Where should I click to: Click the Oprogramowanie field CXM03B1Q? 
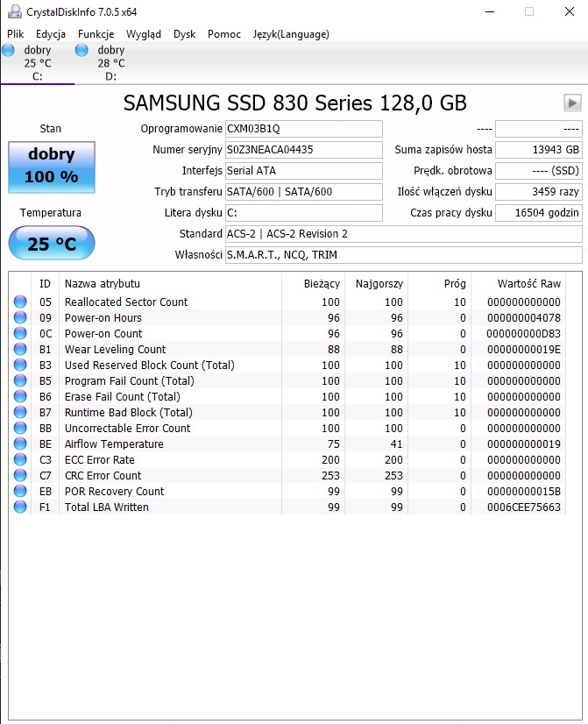[x=304, y=129]
